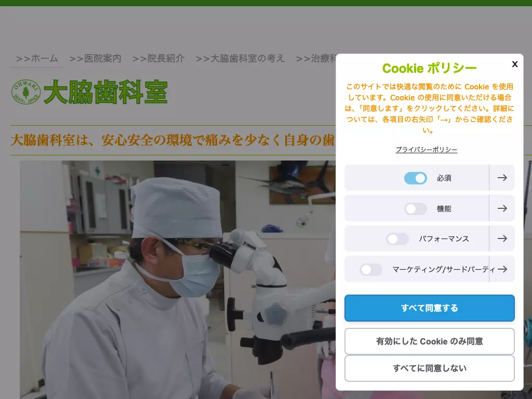
Task: Click the すべてに同意しない button
Action: coord(430,368)
